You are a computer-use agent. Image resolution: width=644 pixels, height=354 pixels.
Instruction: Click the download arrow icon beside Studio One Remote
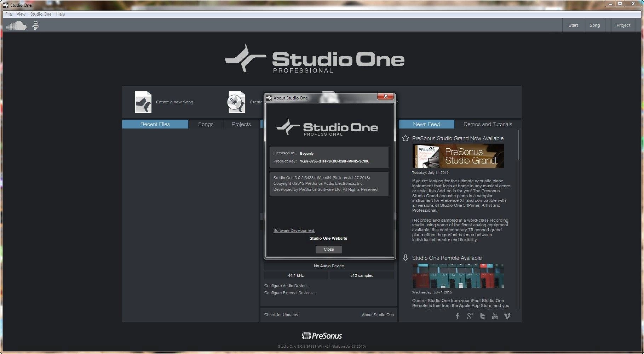pyautogui.click(x=406, y=258)
